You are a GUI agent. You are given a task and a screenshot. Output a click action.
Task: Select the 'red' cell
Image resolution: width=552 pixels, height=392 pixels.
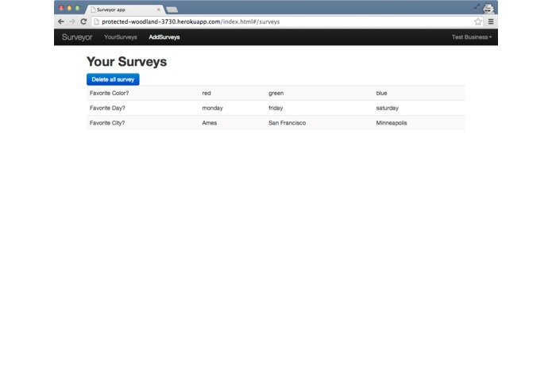(x=233, y=93)
